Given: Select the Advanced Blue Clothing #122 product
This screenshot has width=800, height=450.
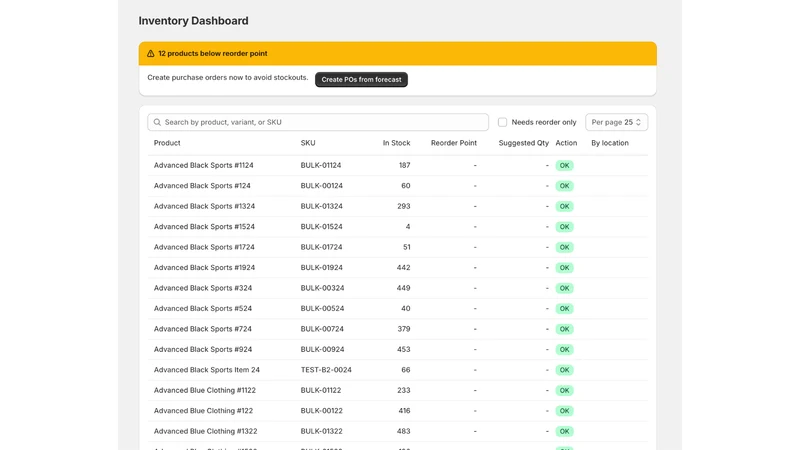Looking at the screenshot, I should [x=203, y=411].
